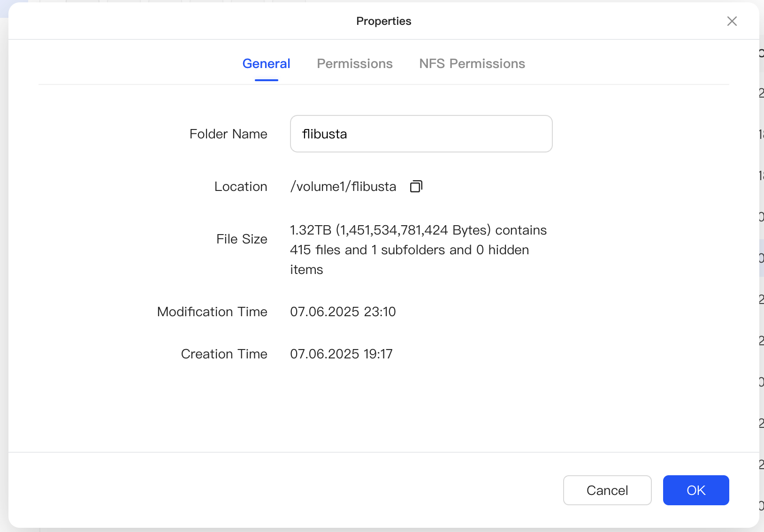Close the Properties dialog with X
Image resolution: width=764 pixels, height=532 pixels.
[732, 21]
